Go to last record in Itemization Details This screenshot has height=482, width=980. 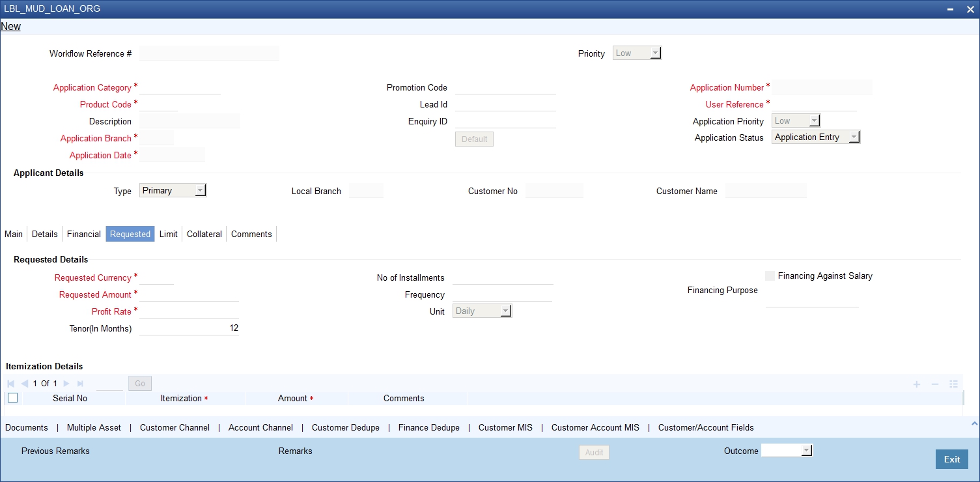[81, 384]
